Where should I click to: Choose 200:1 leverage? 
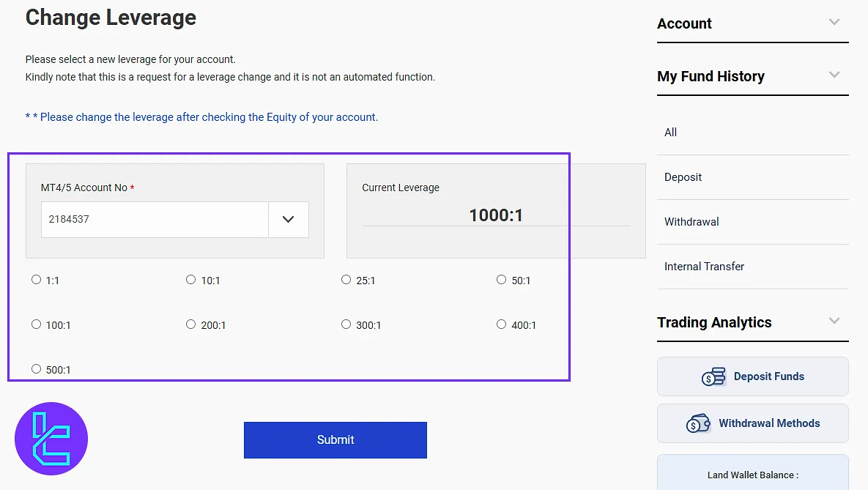coord(191,324)
